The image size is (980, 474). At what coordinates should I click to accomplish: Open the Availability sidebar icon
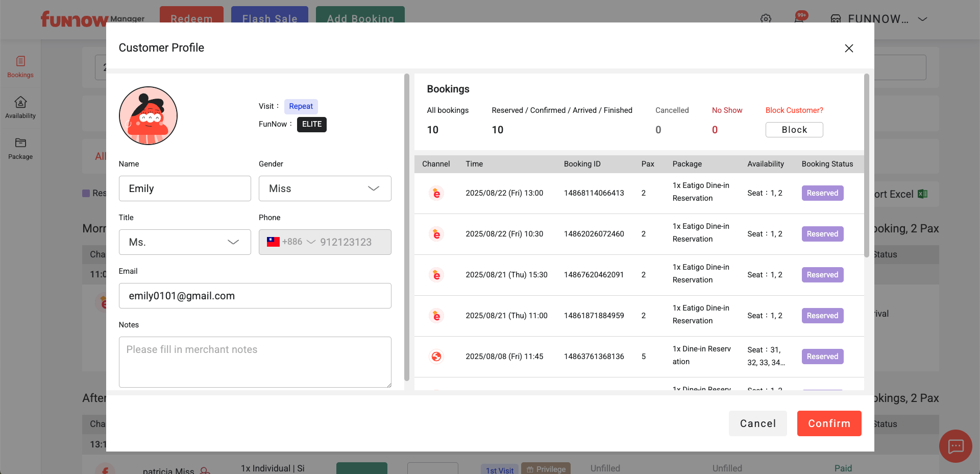pyautogui.click(x=20, y=108)
